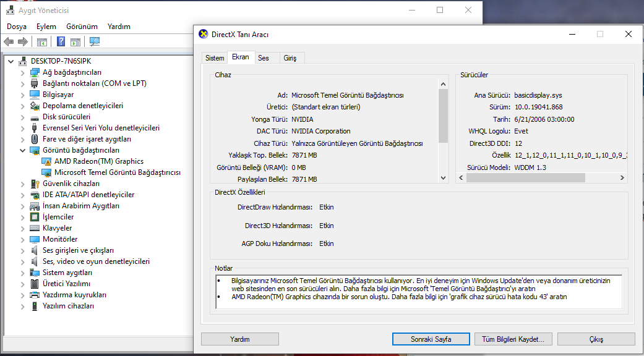Collapse the Görüntü bağdaştırıcıları node
This screenshot has width=644, height=356.
click(23, 150)
